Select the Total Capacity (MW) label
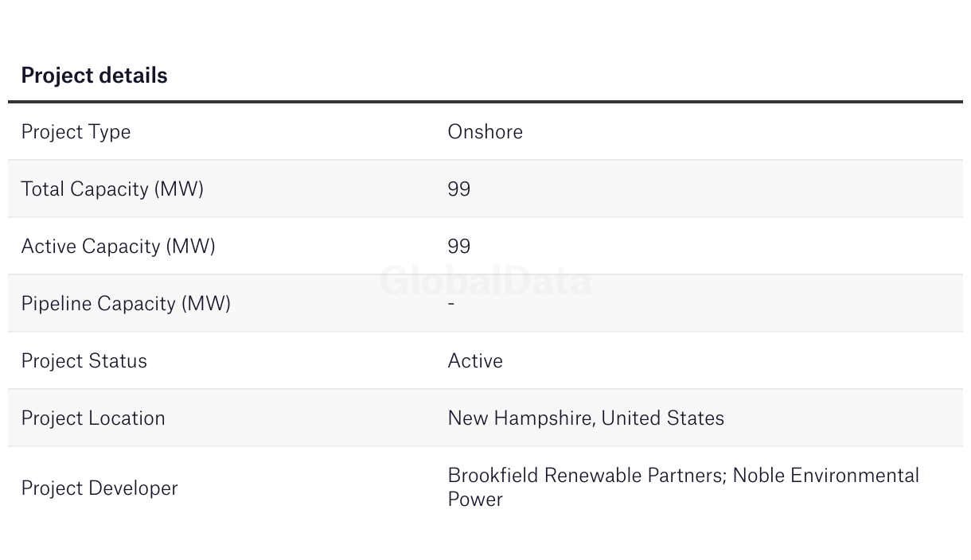This screenshot has width=971, height=560. tap(112, 189)
